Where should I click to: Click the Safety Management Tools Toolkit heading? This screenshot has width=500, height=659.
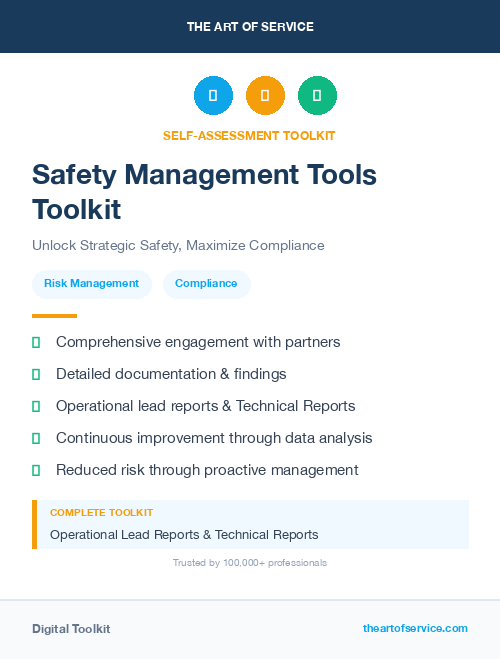pyautogui.click(x=204, y=192)
